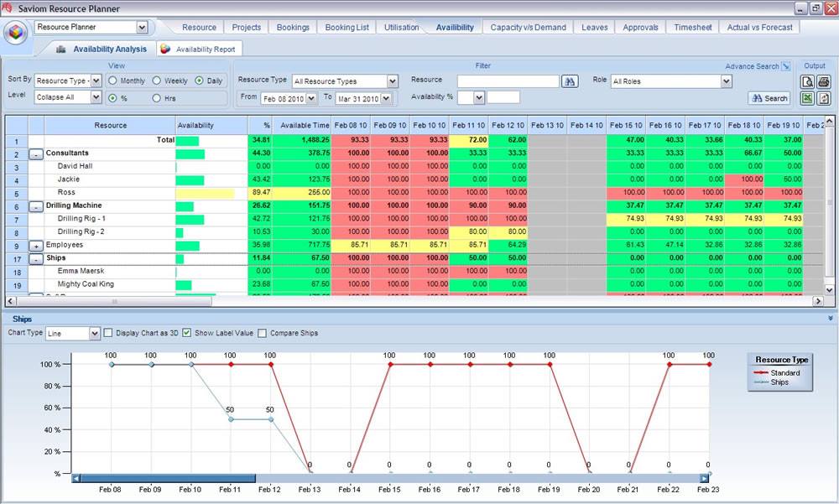This screenshot has height=504, width=839.
Task: Open the Availability % operator dropdown
Action: click(x=479, y=97)
